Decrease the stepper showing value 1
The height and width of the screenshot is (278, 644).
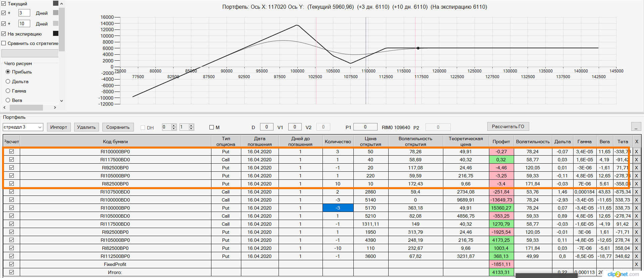point(191,129)
